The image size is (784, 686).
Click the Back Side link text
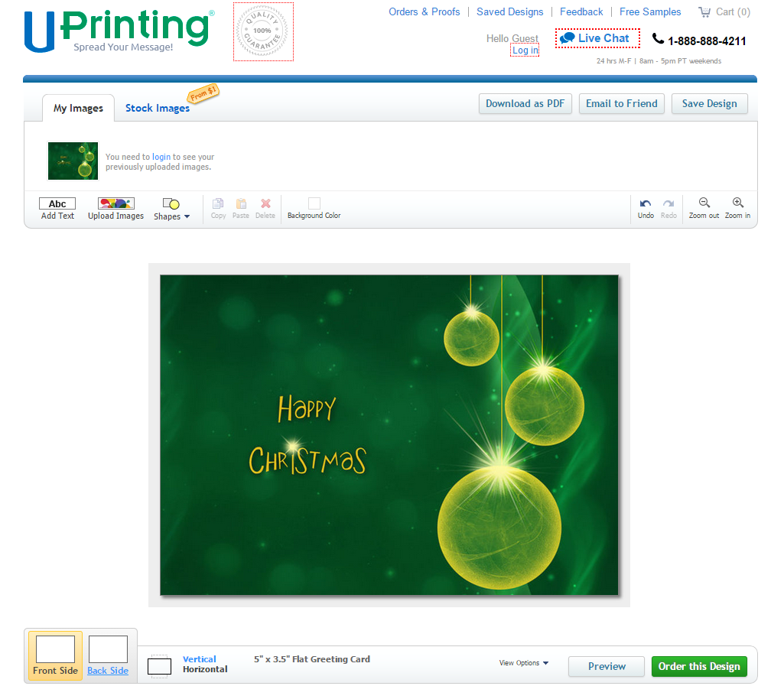click(x=108, y=671)
